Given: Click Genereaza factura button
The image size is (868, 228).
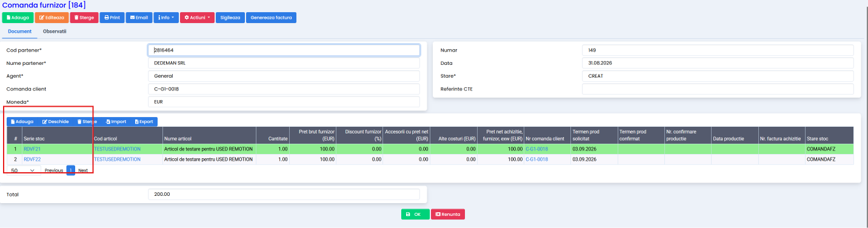Looking at the screenshot, I should point(271,18).
